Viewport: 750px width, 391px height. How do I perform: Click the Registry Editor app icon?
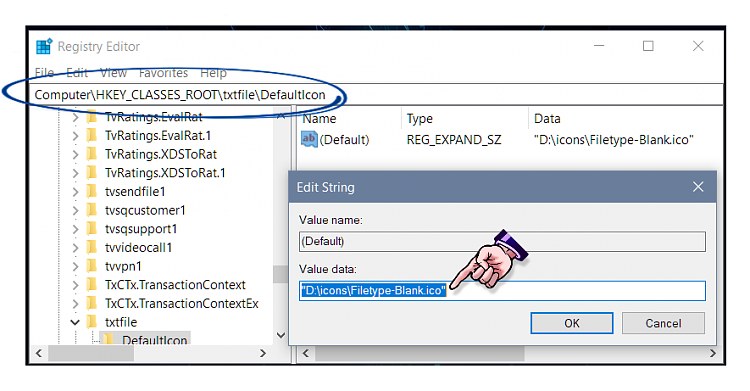44,46
